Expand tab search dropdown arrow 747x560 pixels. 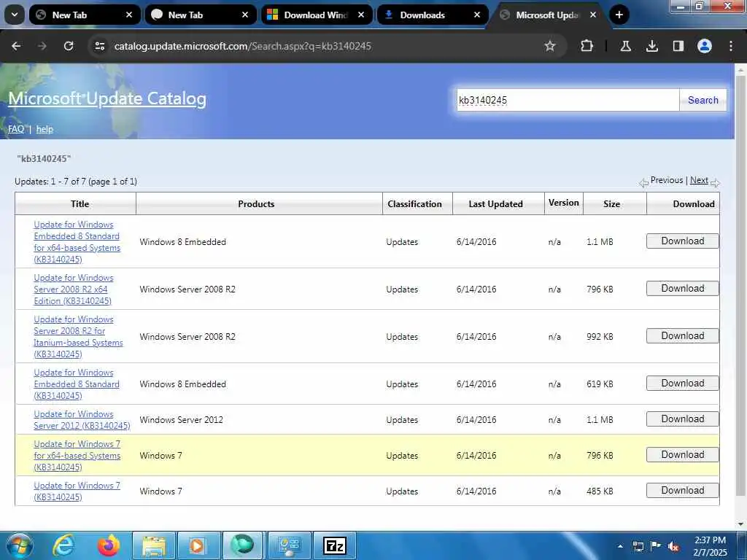[15, 15]
